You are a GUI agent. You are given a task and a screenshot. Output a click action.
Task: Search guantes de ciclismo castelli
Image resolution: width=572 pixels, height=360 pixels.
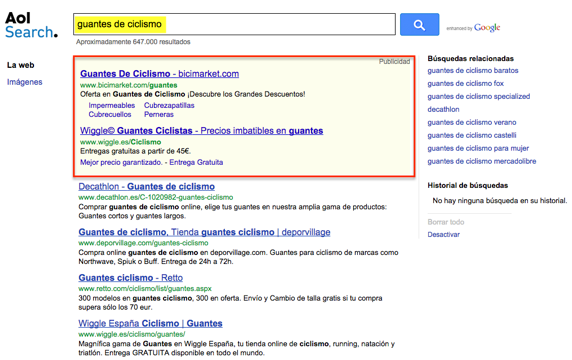click(472, 135)
